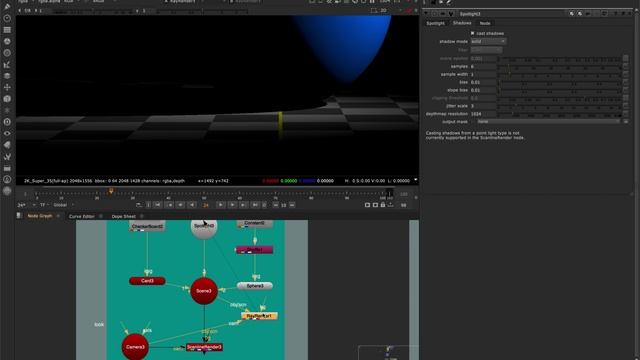Open the Draw nodes toolbar menu
The width and height of the screenshot is (640, 360).
pyautogui.click(x=7, y=7)
